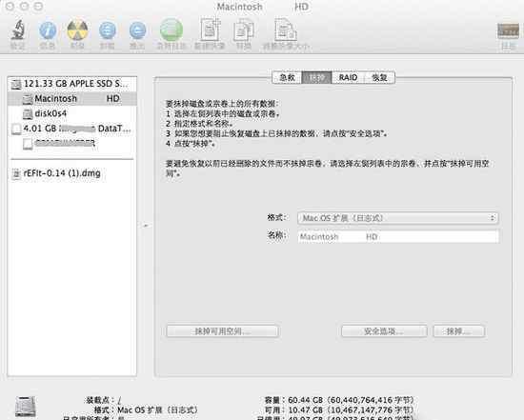Click the bottom format value Mac OS 扩展 (日志式)
This screenshot has width=524, height=420.
coord(157,410)
